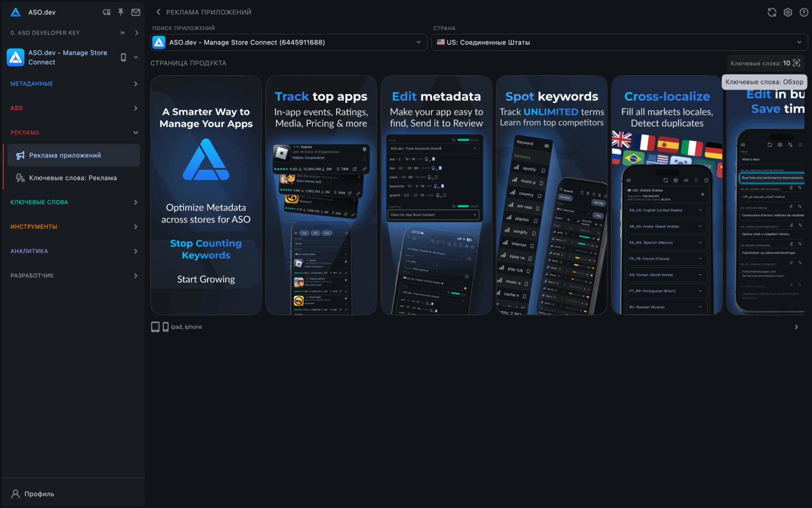This screenshot has height=508, width=812.
Task: Click right arrow below screenshots to scroll
Action: [796, 327]
